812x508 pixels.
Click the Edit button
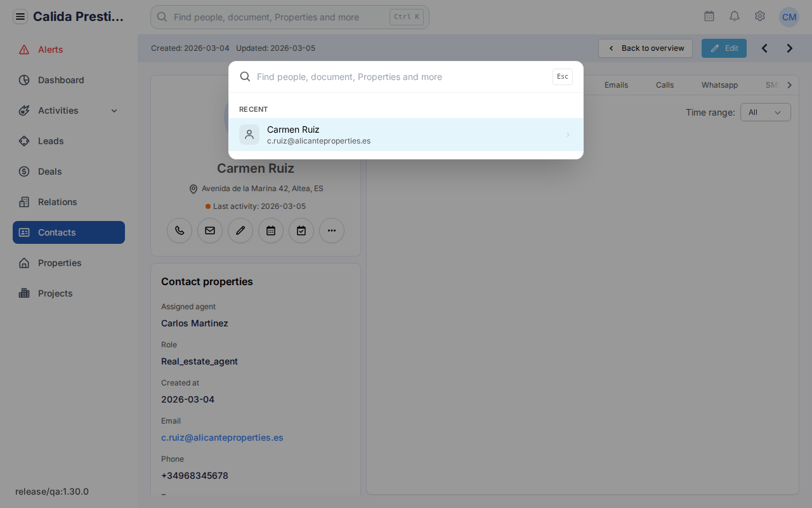724,48
